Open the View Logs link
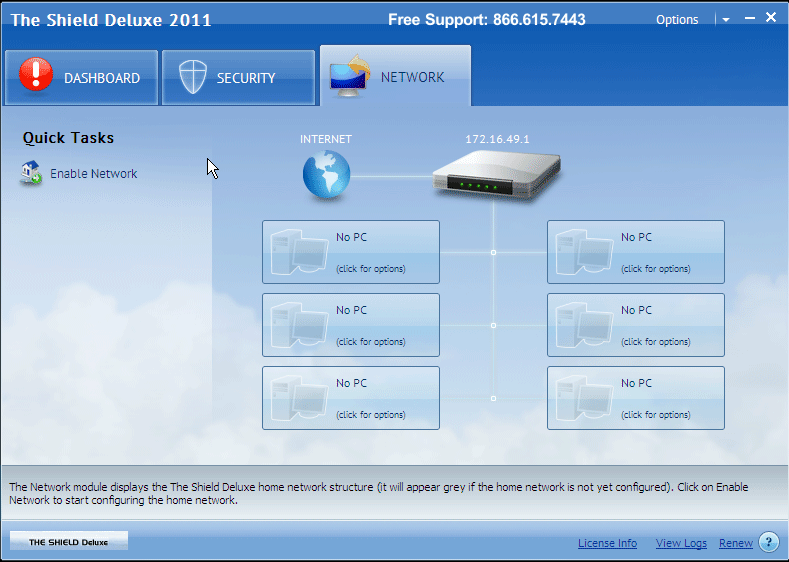Image resolution: width=789 pixels, height=562 pixels. click(681, 543)
